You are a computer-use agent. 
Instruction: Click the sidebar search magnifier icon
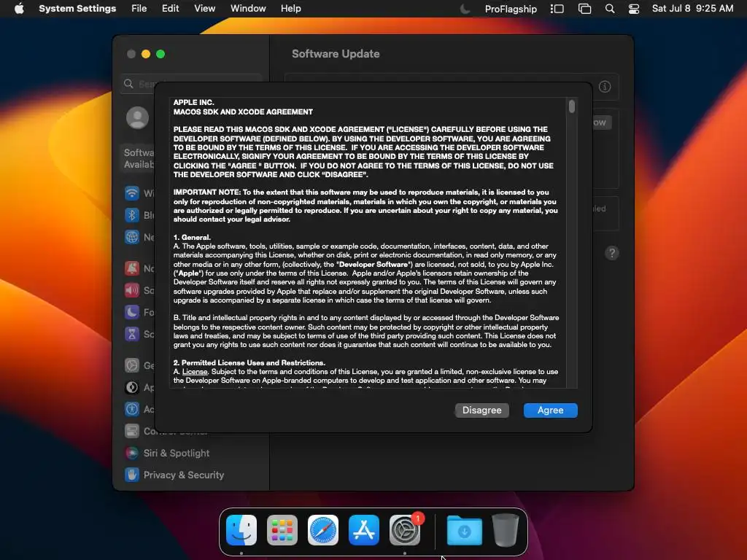128,84
